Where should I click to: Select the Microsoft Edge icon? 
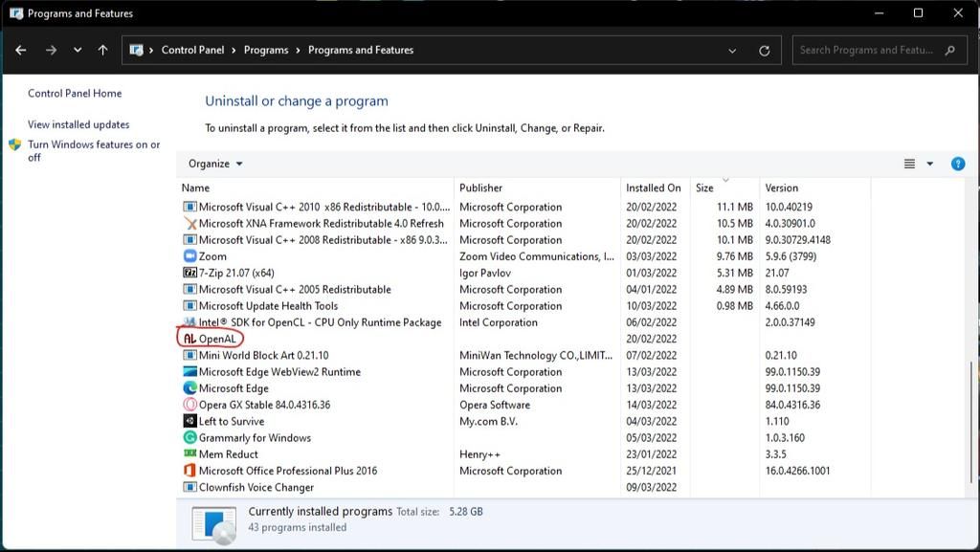click(x=190, y=387)
